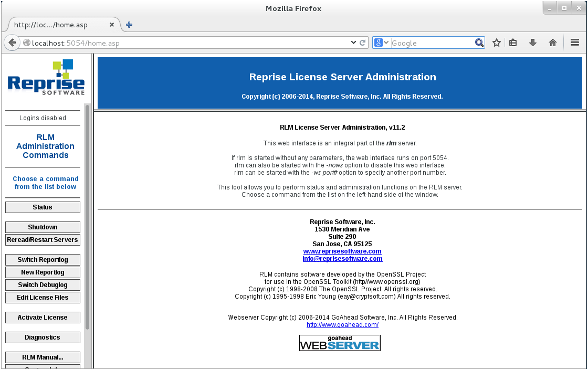Click the Status button
Viewport: 588px width, 370px height.
pos(43,207)
